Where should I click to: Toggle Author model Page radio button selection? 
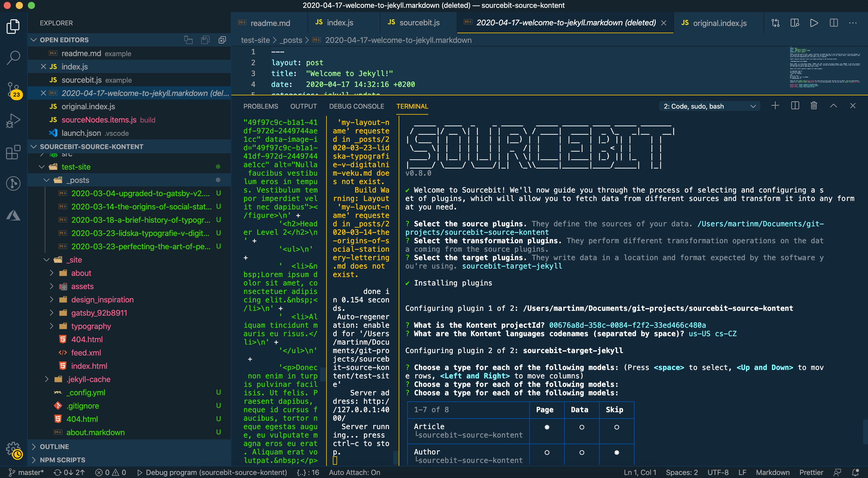pyautogui.click(x=546, y=453)
